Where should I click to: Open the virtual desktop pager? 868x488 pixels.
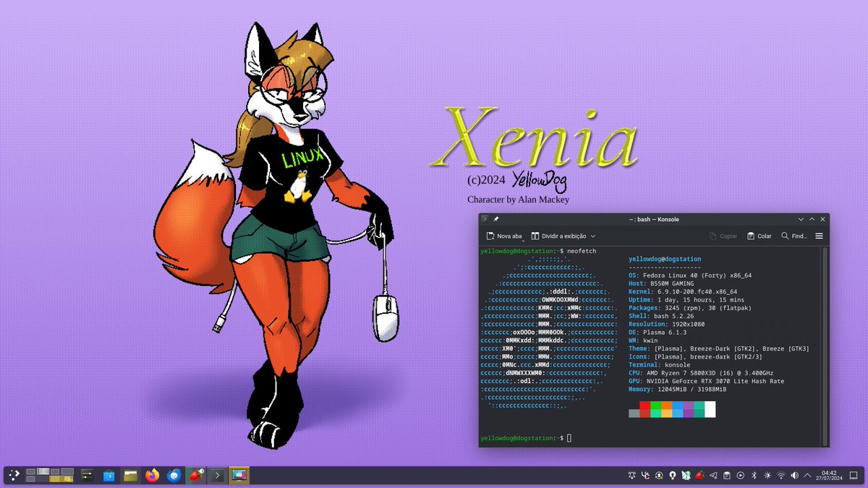pyautogui.click(x=50, y=475)
